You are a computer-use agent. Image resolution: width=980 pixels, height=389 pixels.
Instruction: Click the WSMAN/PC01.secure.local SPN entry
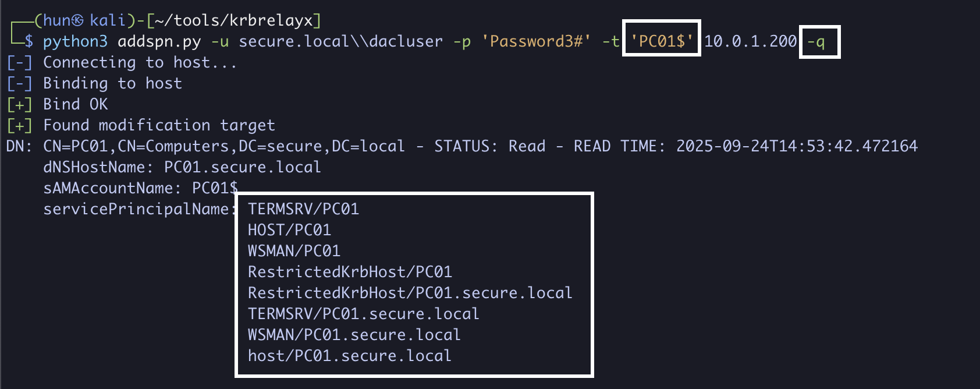pyautogui.click(x=354, y=335)
